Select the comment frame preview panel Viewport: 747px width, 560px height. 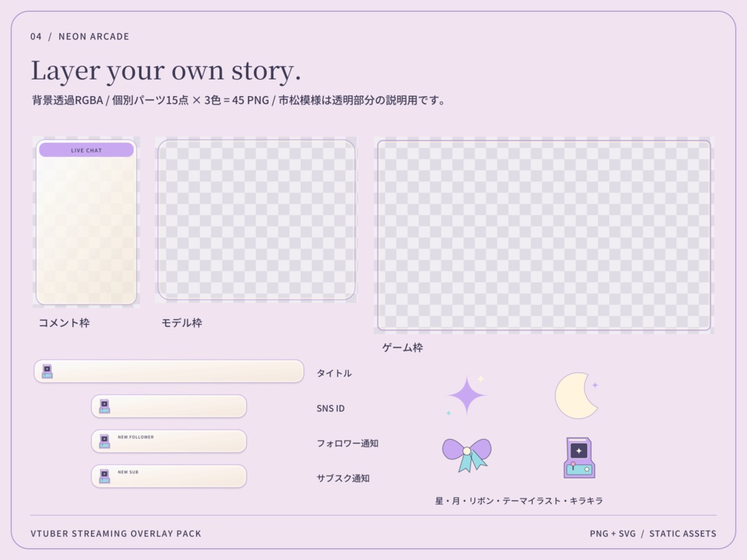[x=86, y=222]
